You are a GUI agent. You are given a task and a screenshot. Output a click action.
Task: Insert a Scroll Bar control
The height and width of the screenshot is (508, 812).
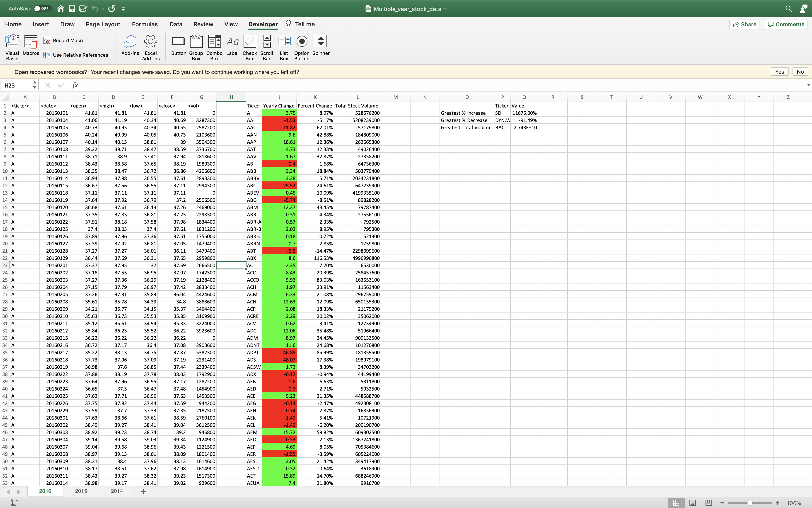267,47
